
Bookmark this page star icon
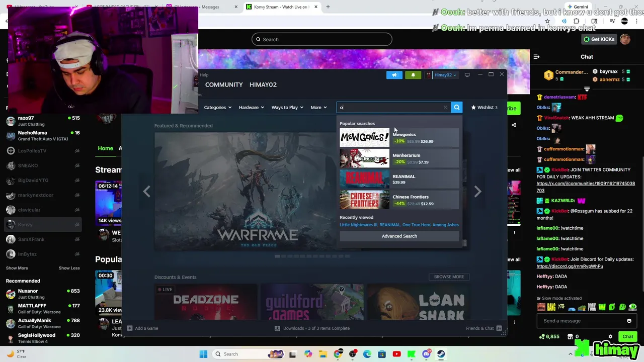(547, 21)
